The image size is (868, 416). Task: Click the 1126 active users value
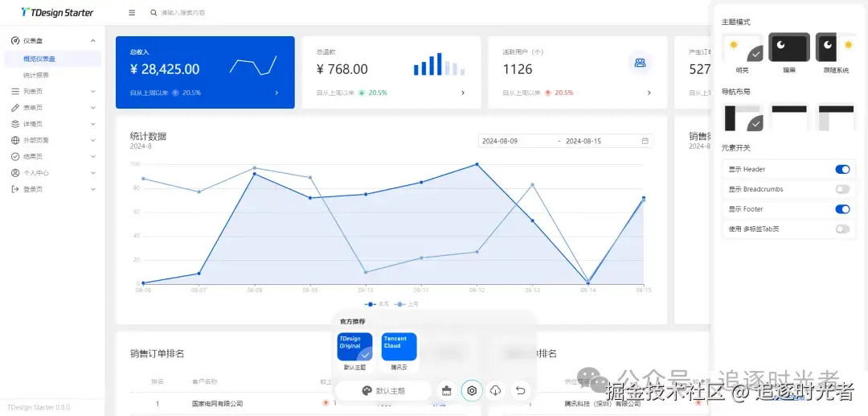click(x=518, y=69)
